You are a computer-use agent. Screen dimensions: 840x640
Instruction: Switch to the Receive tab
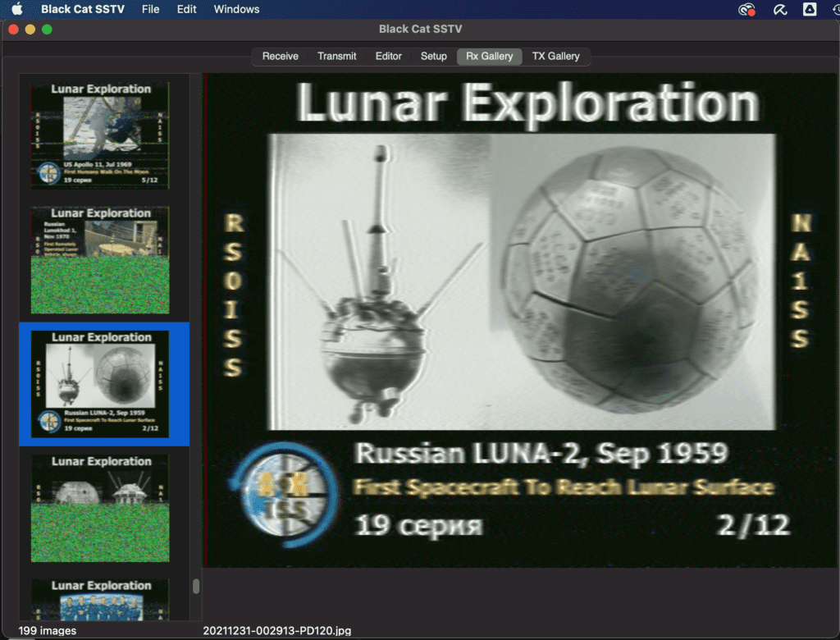pos(280,57)
